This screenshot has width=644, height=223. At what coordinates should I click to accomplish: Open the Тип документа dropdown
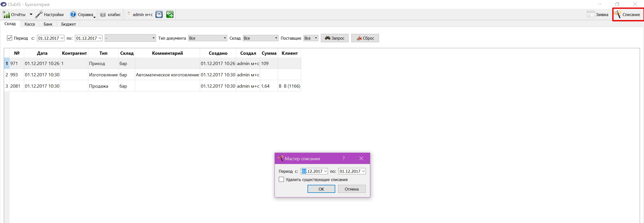pyautogui.click(x=208, y=38)
